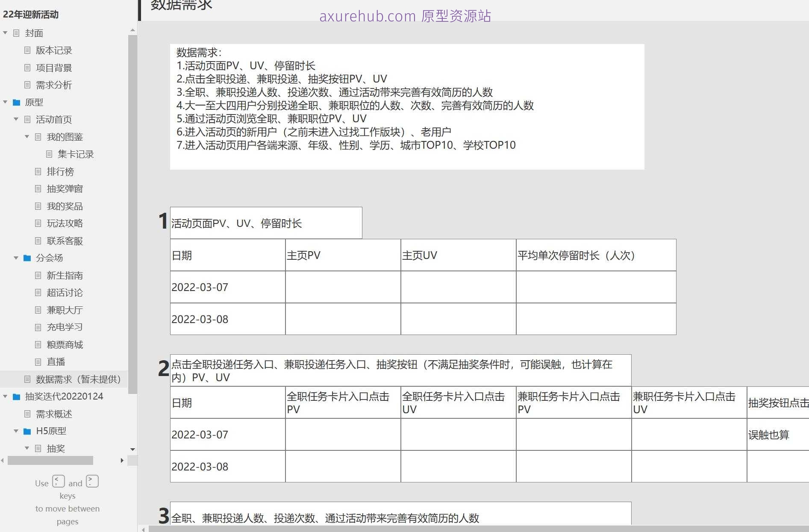The image size is (809, 532).
Task: Click the 22年迎新活动 project title
Action: [x=31, y=15]
